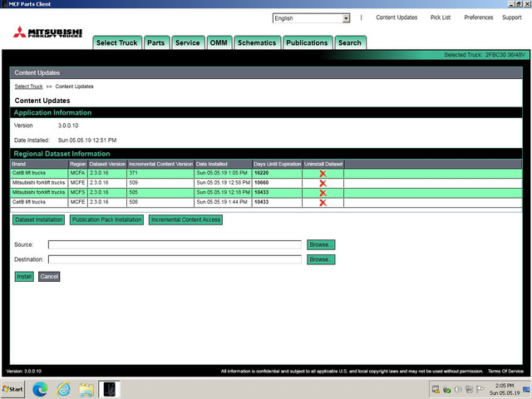Select the MCFA region cell

point(77,173)
